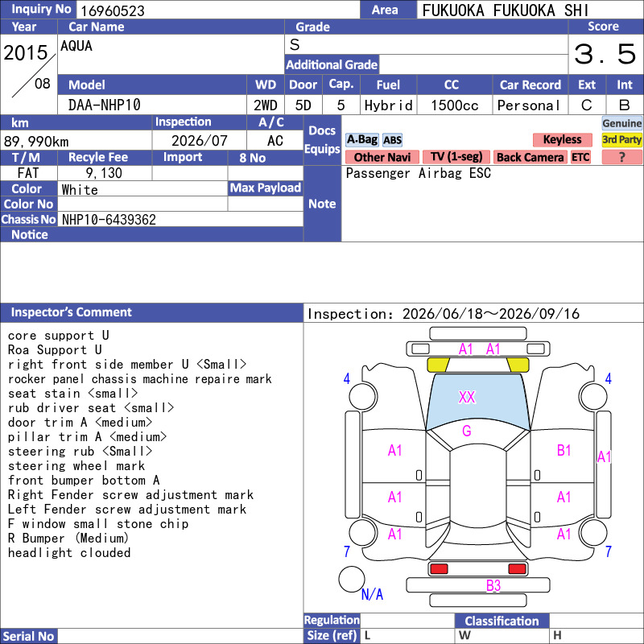Click the TV (1-seg) badge
Viewport: 644px width, 644px height.
[456, 157]
